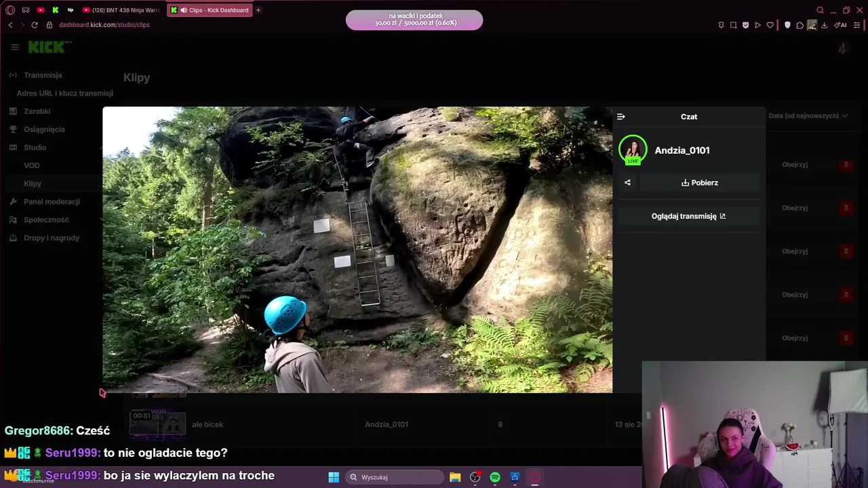Open Andzia_0101 live avatar
Viewport: 868px width, 488px height.
(x=633, y=150)
